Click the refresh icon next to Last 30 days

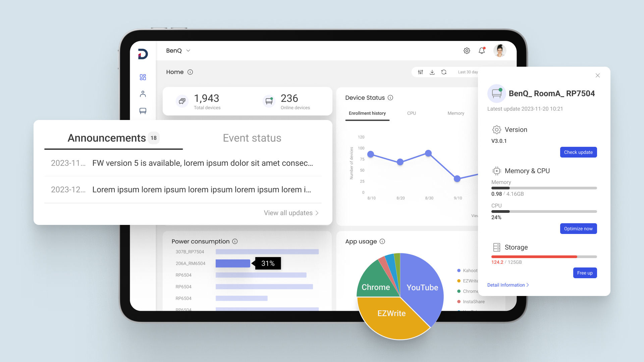pyautogui.click(x=444, y=72)
